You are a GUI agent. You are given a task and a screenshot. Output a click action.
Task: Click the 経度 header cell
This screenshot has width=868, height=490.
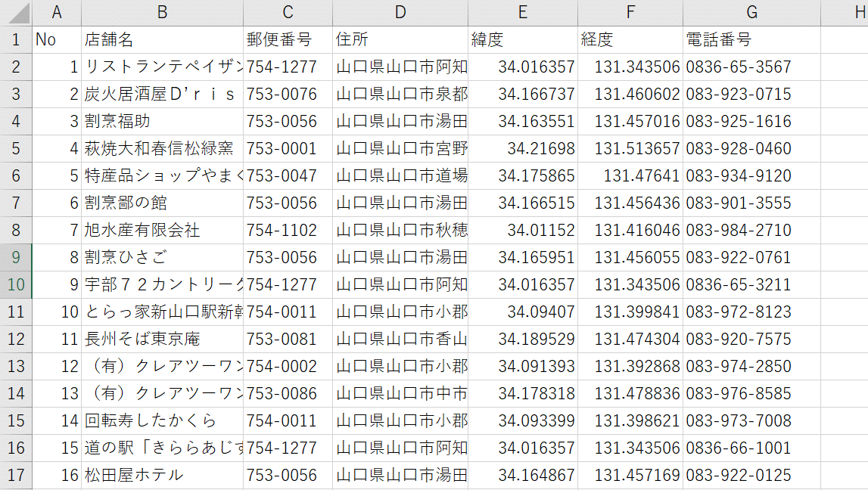630,40
